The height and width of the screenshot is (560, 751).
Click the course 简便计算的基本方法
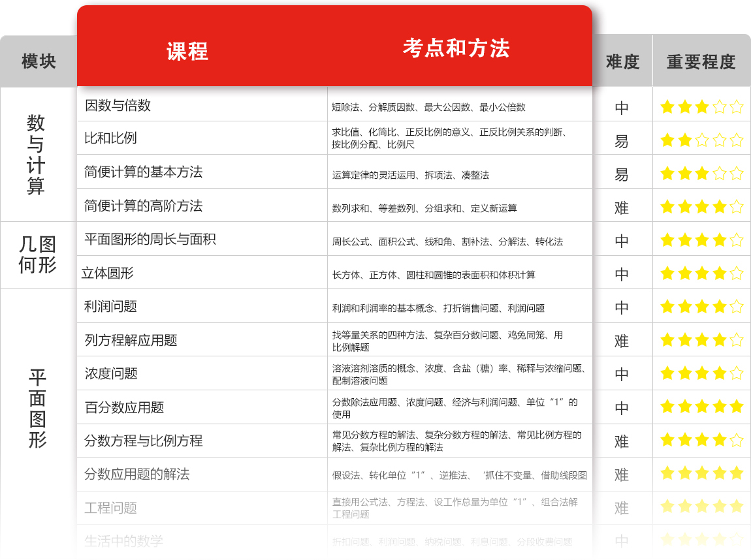[143, 172]
